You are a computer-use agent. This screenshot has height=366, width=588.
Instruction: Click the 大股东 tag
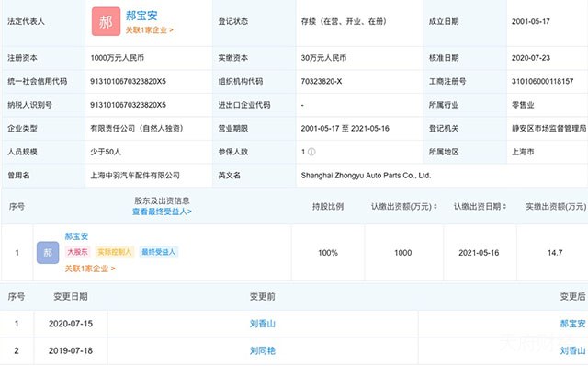[x=77, y=252]
